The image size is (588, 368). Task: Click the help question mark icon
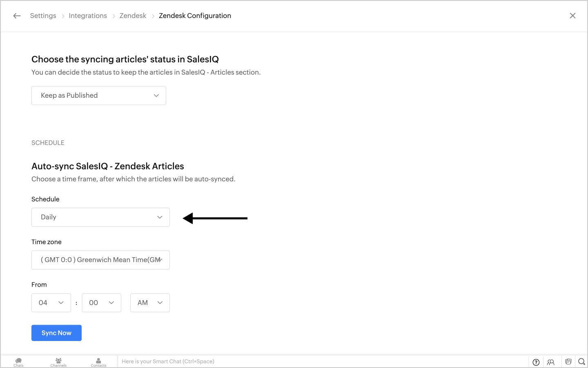coord(536,362)
